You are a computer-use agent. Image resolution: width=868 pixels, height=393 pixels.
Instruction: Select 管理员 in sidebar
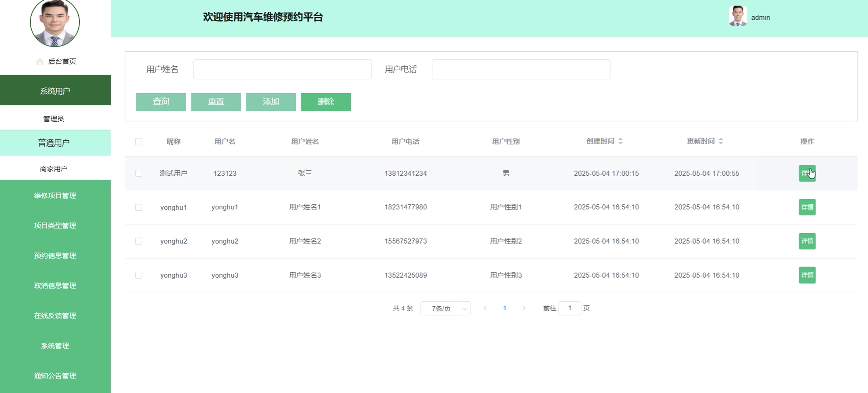(54, 119)
